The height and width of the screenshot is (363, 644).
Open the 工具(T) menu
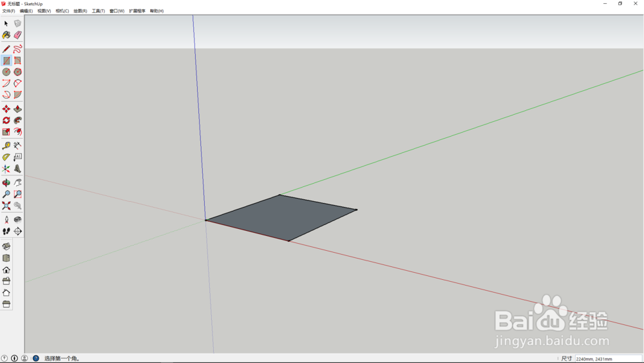click(x=98, y=11)
